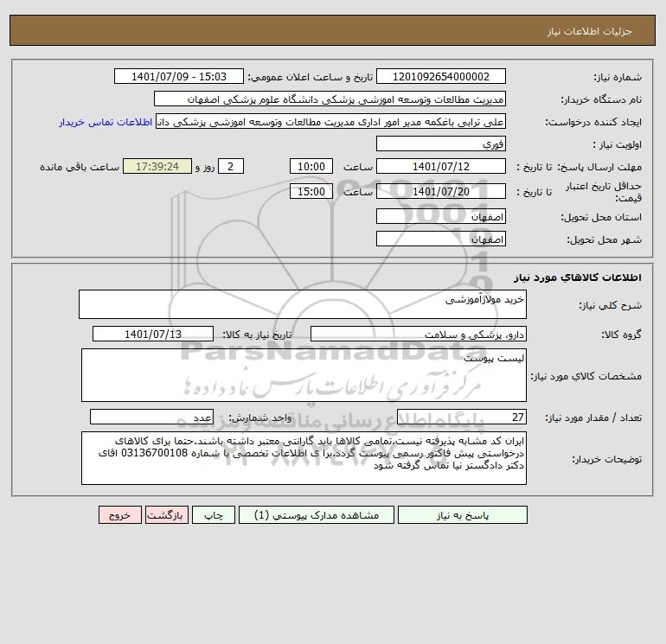The height and width of the screenshot is (644, 666).
Task: Click the 'مهلت ارسال پاسخ:' label
Action: [x=599, y=167]
